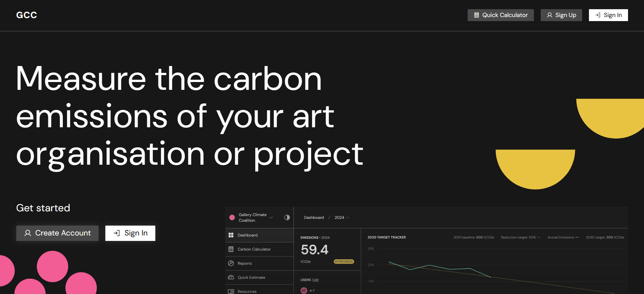644x294 pixels.
Task: Open the Quick Calculator button in header
Action: (x=501, y=15)
